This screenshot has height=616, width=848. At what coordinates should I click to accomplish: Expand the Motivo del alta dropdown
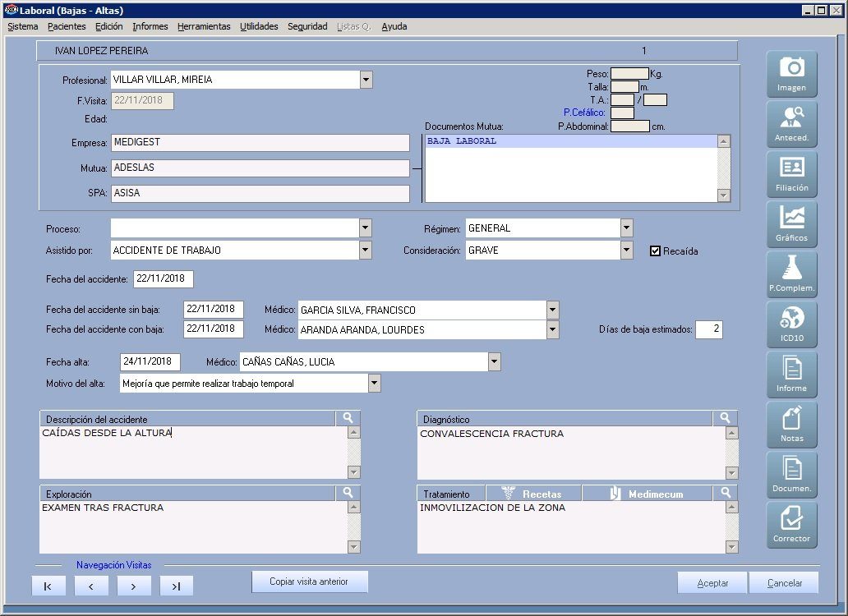[x=374, y=383]
